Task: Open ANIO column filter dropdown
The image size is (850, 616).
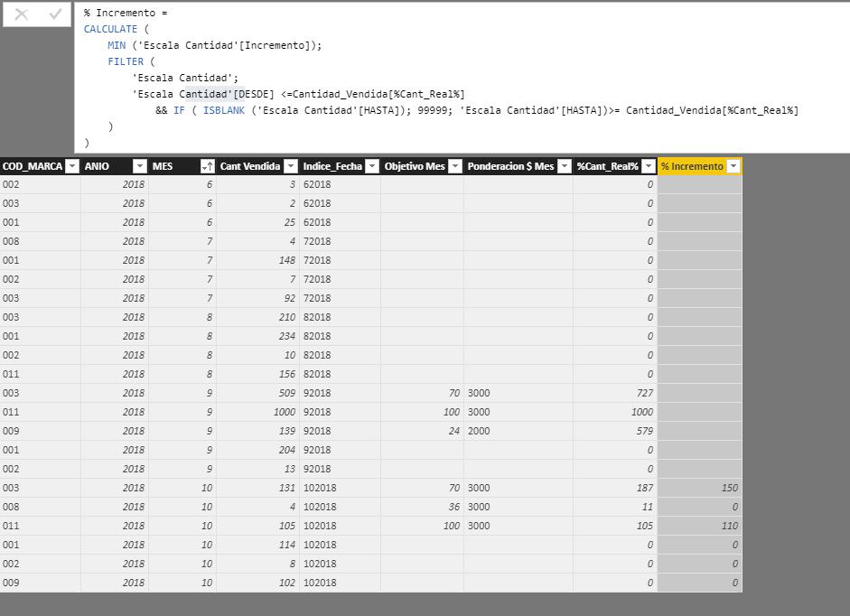Action: click(140, 166)
